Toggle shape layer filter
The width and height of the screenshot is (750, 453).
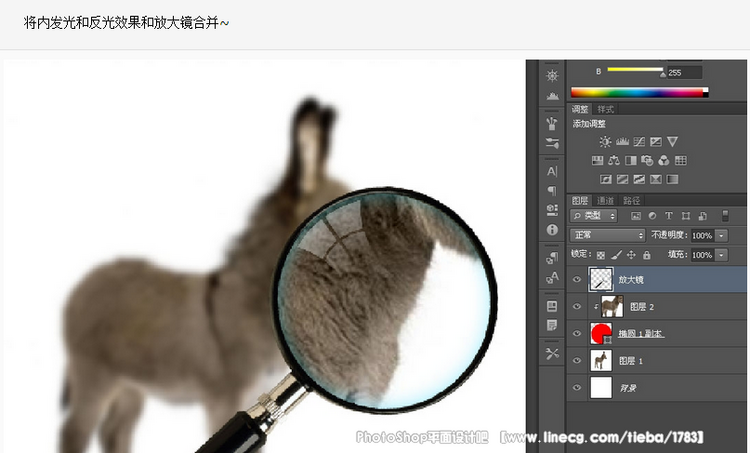686,216
